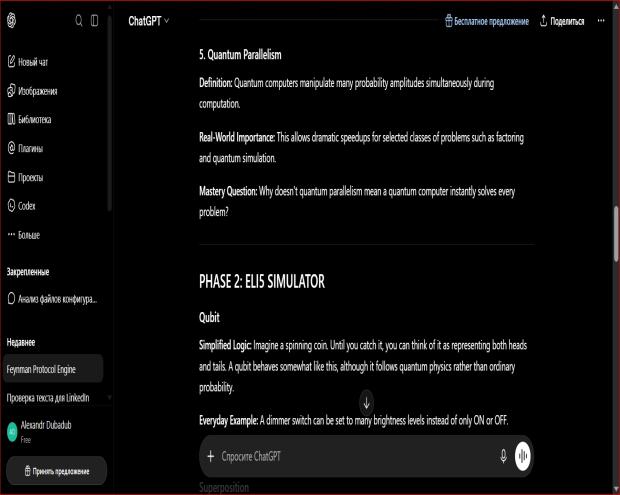
Task: Jump to bottom with the down-arrow button
Action: point(367,402)
